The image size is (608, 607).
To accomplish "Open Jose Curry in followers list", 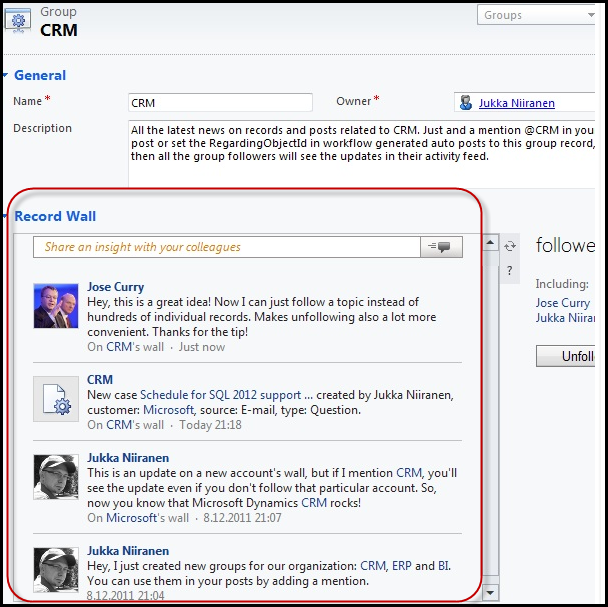I will (563, 303).
